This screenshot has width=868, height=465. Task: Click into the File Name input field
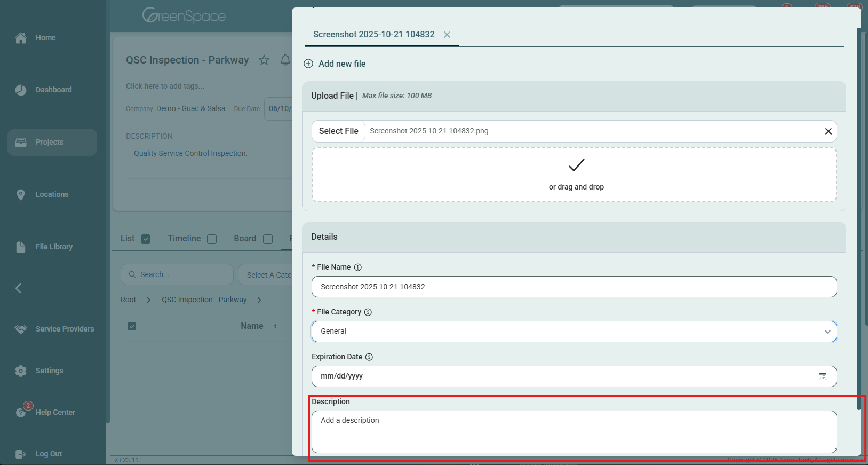click(x=574, y=287)
